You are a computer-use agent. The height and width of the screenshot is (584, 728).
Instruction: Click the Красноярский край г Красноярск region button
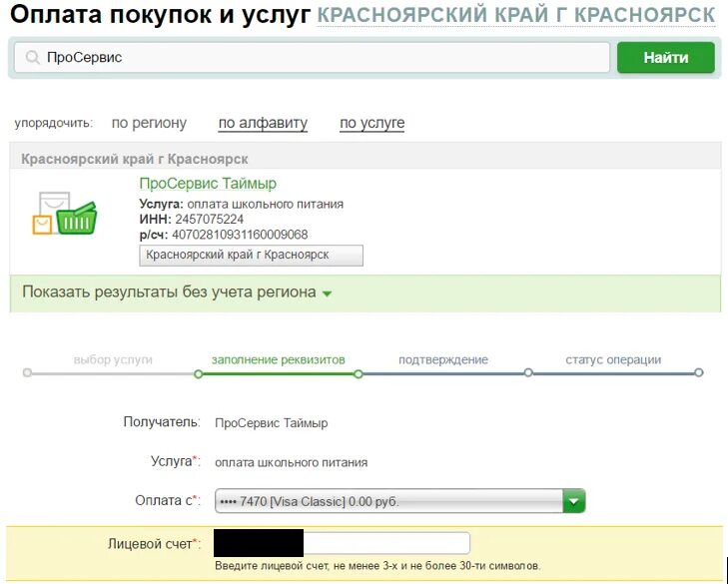252,256
